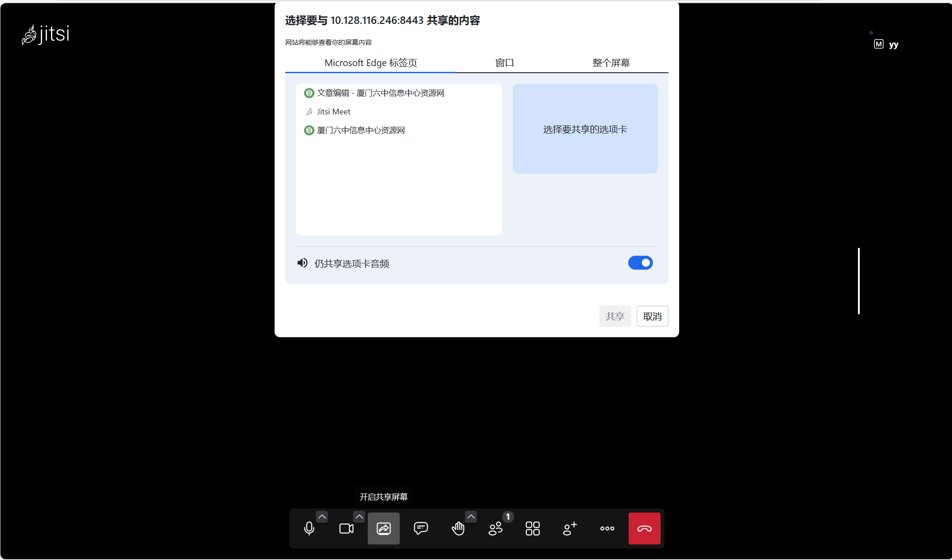
Task: Switch to the 窗口 tab
Action: point(504,63)
